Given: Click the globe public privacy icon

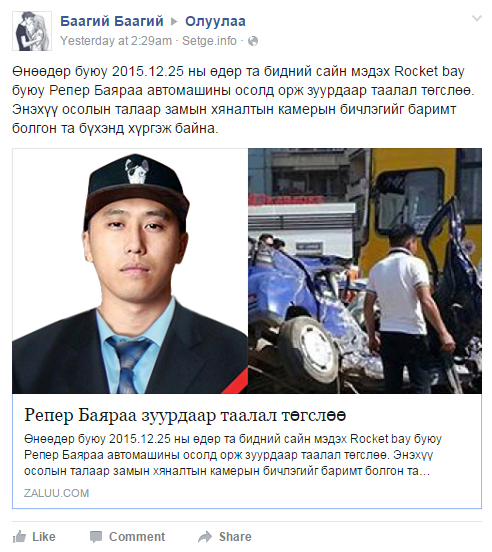Looking at the screenshot, I should [x=253, y=41].
